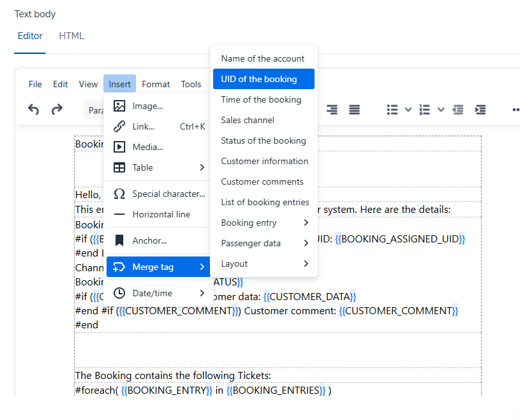Click 'The Booking contains the following Tickets:' line
This screenshot has width=520, height=420.
point(173,376)
